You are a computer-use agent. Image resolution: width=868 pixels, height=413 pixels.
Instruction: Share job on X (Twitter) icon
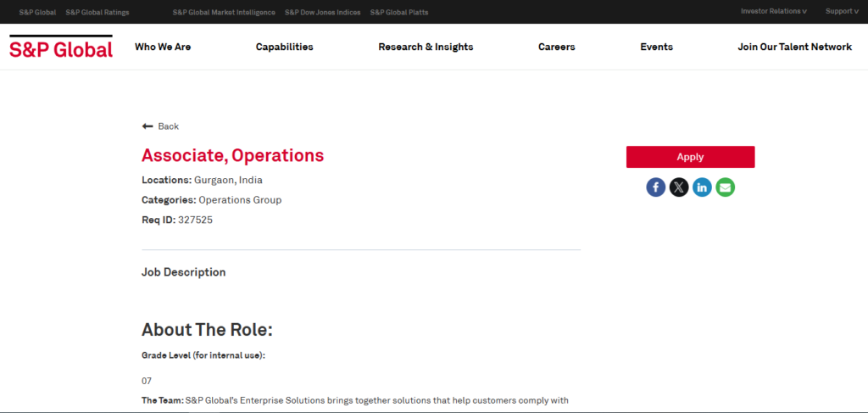(x=679, y=187)
